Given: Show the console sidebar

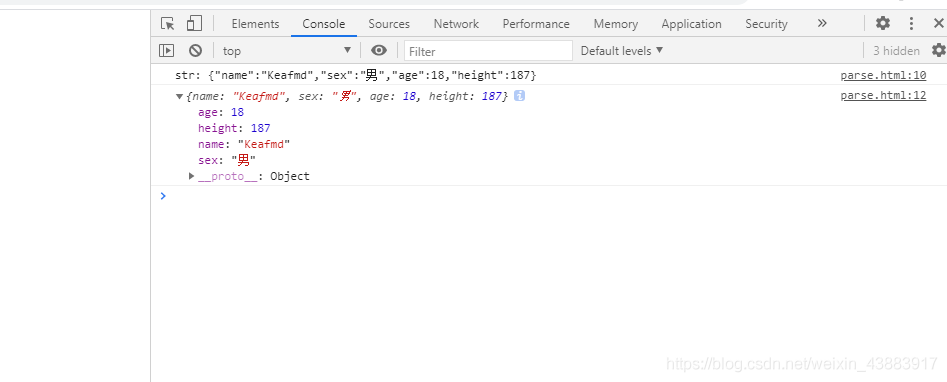Looking at the screenshot, I should tap(167, 51).
